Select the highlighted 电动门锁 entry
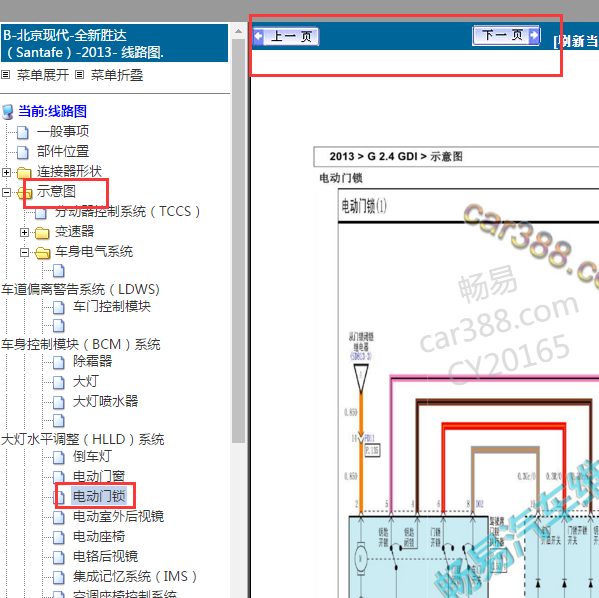Screen dimensions: 599x598 [99, 496]
